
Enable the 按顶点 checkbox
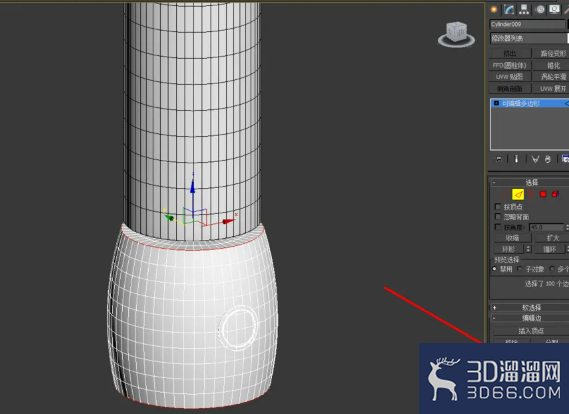point(498,206)
